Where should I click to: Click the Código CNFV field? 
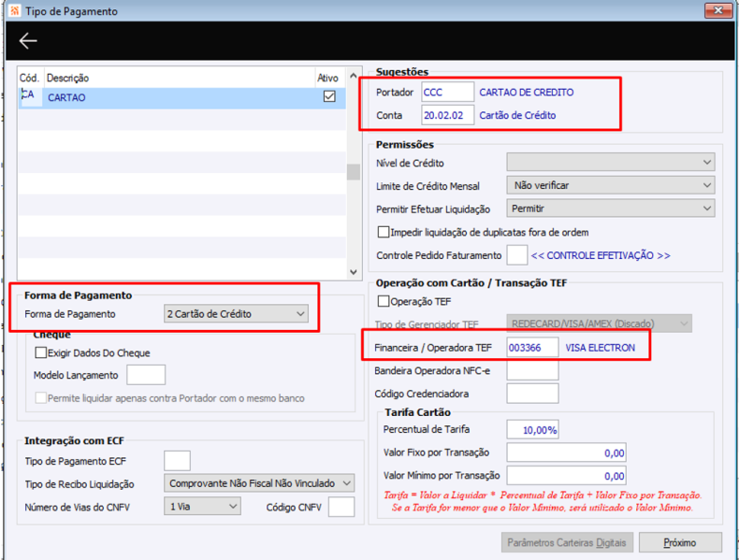tap(341, 507)
